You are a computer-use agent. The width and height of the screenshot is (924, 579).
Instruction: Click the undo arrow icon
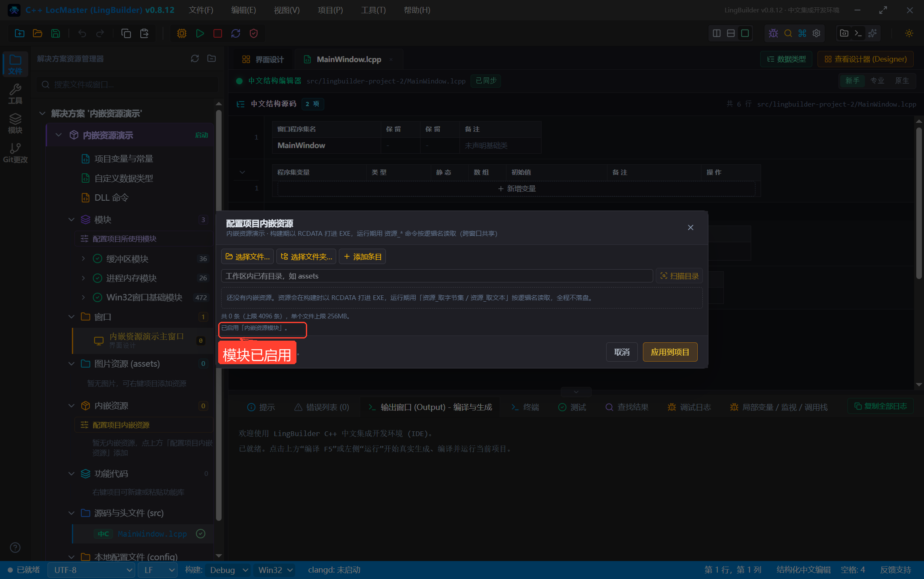[82, 33]
